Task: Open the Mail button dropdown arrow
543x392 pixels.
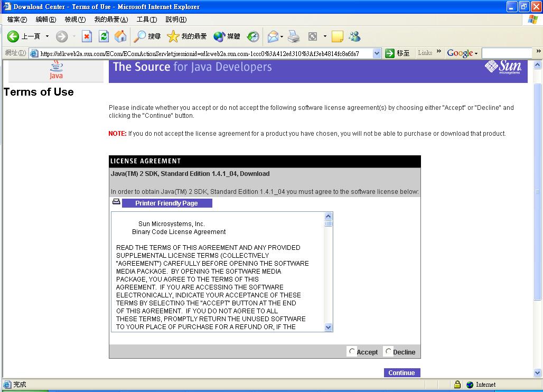Action: 282,36
